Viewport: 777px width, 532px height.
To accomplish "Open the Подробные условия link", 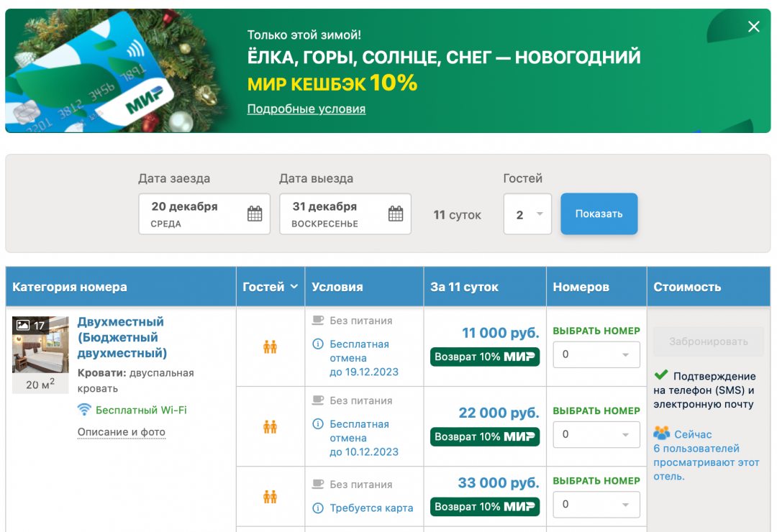I will tap(306, 109).
